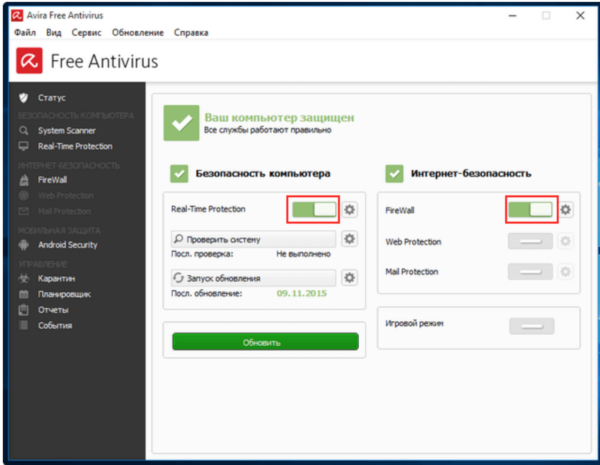Select Mail Protection in sidebar
This screenshot has width=600, height=465.
pyautogui.click(x=64, y=211)
